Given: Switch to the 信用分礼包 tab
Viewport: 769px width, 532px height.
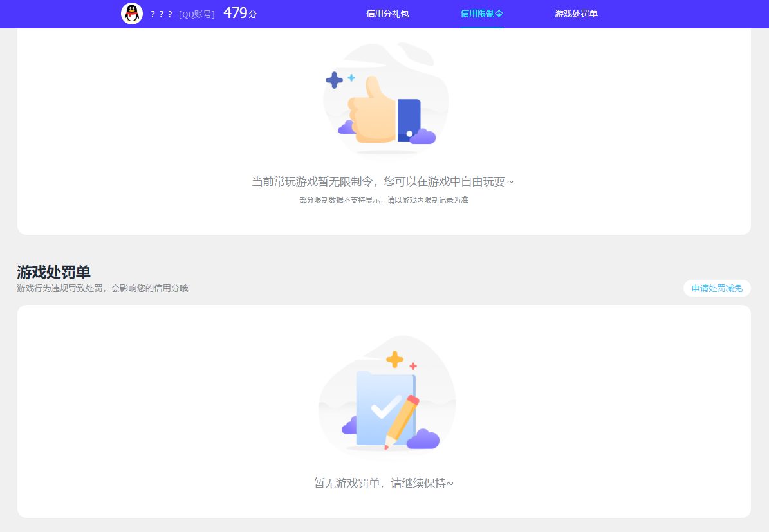Looking at the screenshot, I should click(386, 13).
